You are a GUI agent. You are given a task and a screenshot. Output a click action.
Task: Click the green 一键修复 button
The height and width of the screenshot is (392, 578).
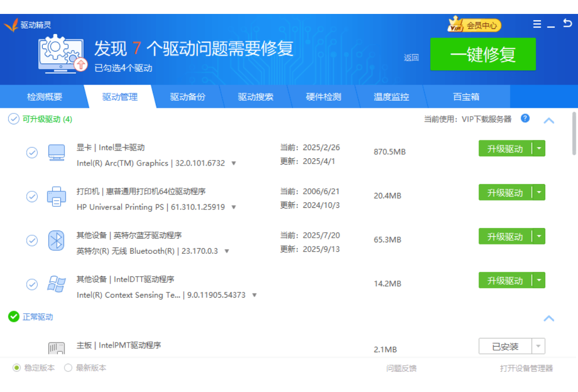[483, 54]
